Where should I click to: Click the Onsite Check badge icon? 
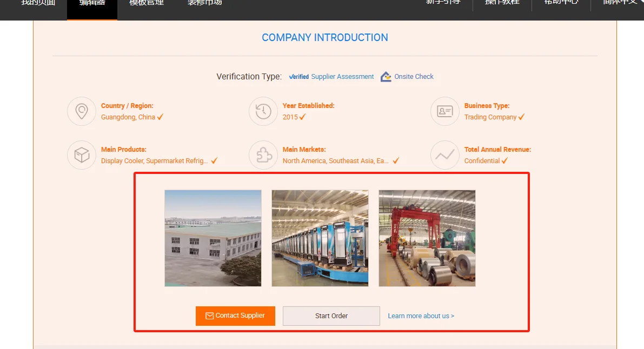click(386, 77)
